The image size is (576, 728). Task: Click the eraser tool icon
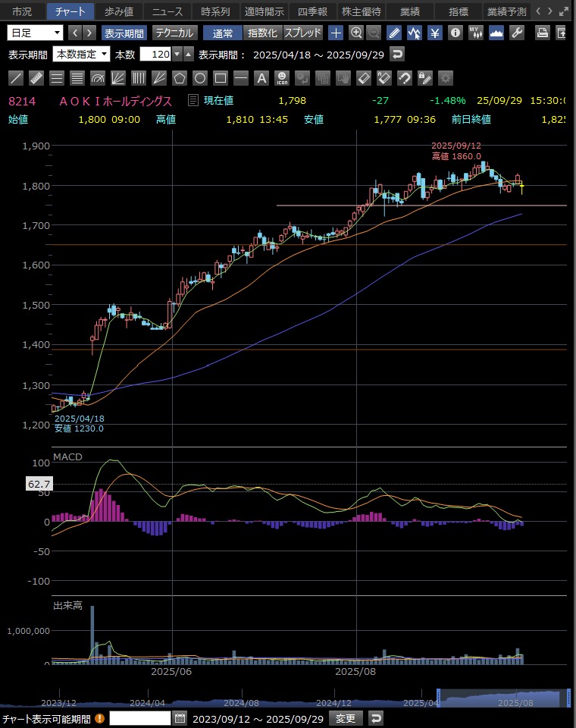(x=364, y=78)
